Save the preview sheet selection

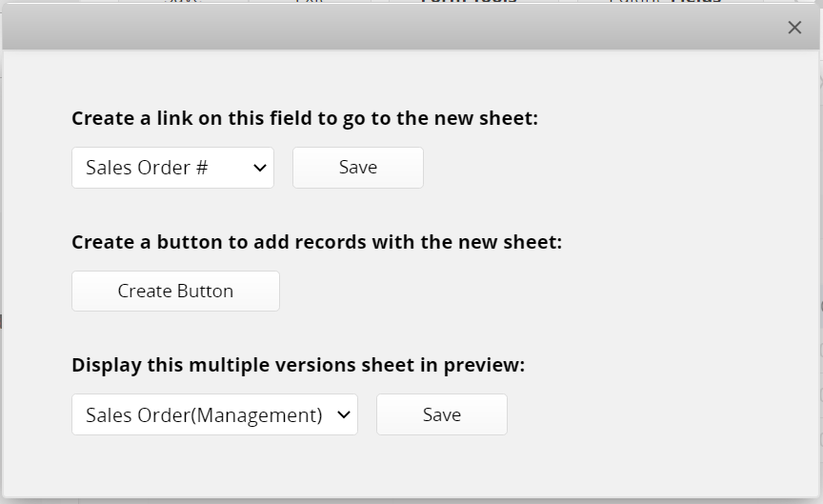[442, 414]
